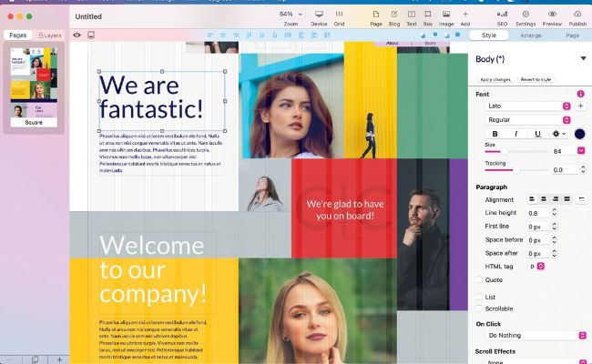Click the Publish icon

coord(577,17)
